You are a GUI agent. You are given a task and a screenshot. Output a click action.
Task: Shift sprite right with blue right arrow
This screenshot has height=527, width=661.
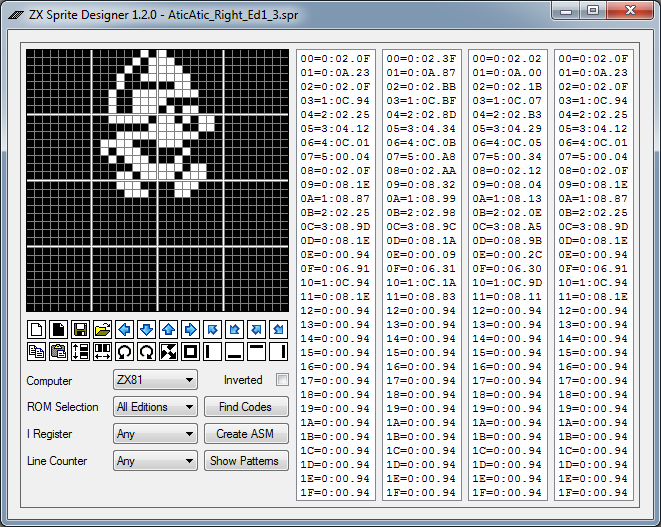pyautogui.click(x=191, y=329)
